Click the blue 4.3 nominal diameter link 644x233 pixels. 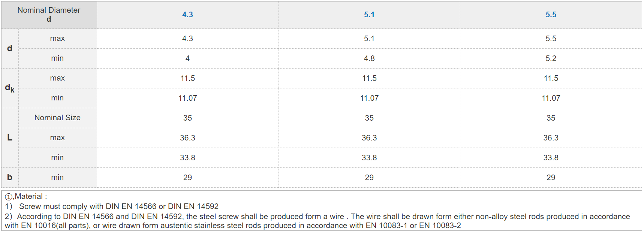[x=187, y=15]
